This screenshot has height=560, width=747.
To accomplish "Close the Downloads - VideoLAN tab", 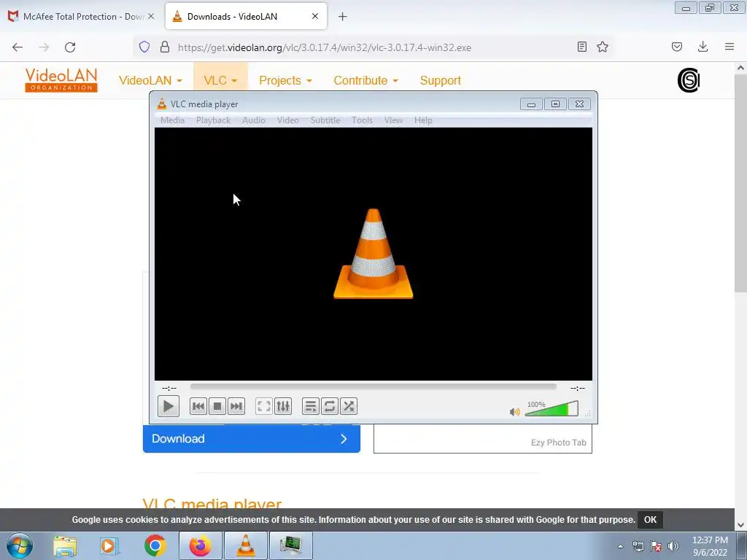I will pyautogui.click(x=315, y=16).
